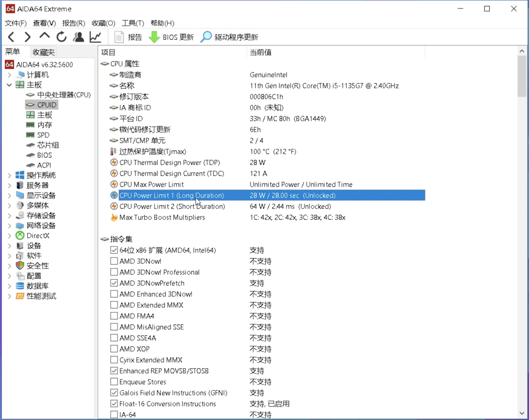Open the 查看(V) menu

[x=44, y=23]
